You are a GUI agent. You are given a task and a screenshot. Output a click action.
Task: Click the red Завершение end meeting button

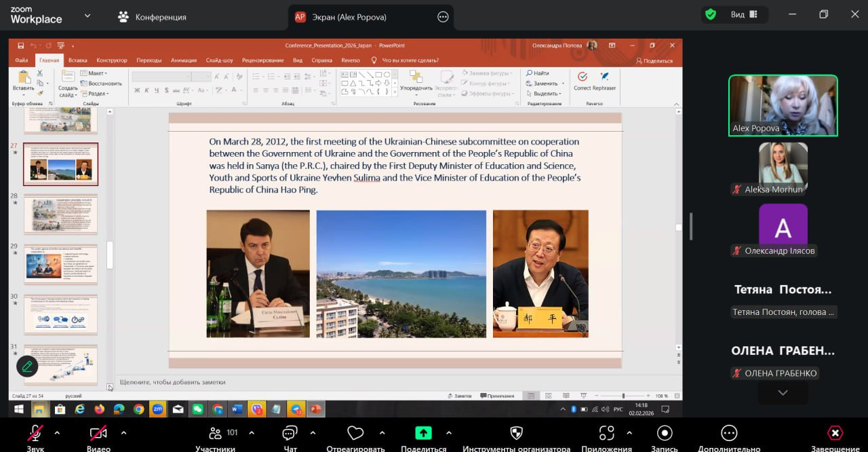point(835,434)
